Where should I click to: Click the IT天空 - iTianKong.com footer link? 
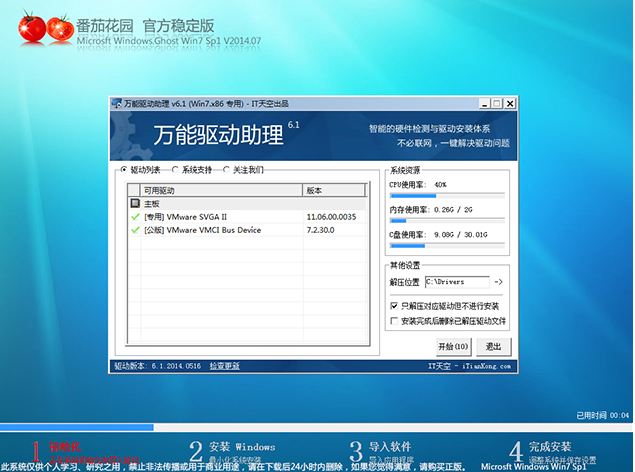pyautogui.click(x=469, y=366)
